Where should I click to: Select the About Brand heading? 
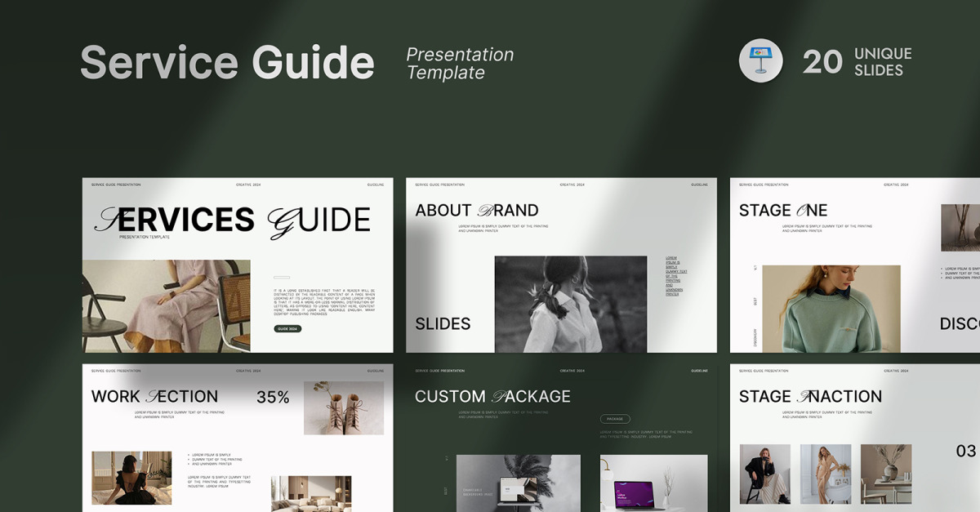pos(476,211)
